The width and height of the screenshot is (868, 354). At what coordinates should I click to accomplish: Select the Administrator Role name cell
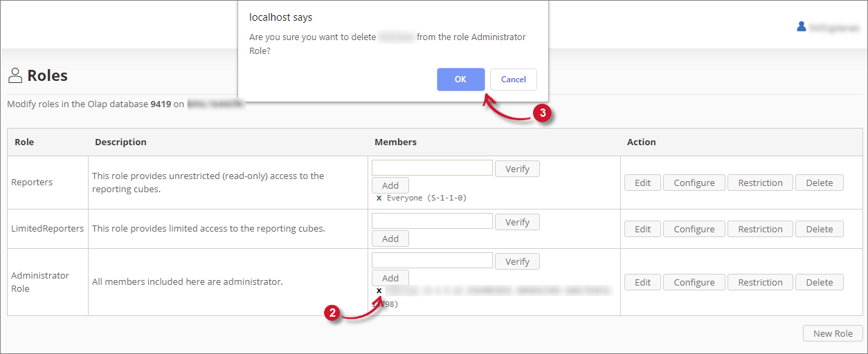(48, 282)
